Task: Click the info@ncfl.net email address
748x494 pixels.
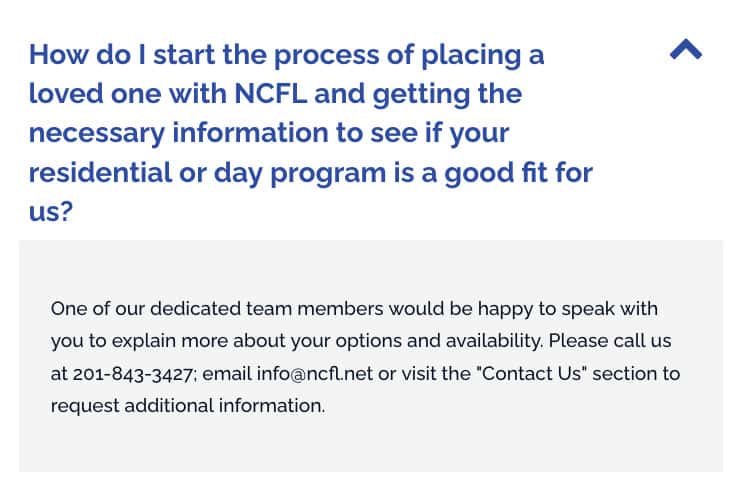Action: 314,373
